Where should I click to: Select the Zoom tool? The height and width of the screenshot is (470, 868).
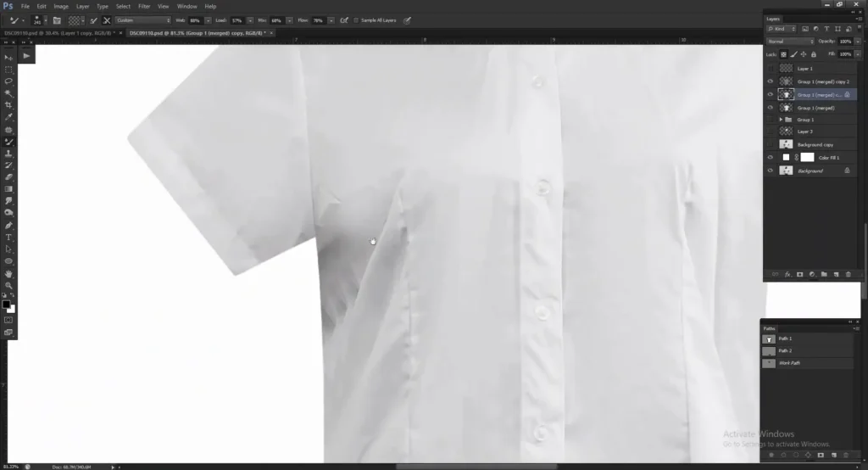tap(8, 286)
